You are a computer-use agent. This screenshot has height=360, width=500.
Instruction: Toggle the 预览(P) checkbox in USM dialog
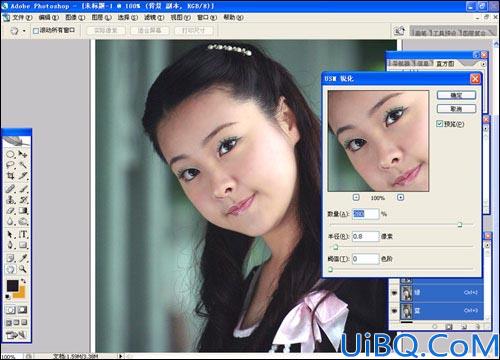pyautogui.click(x=439, y=124)
